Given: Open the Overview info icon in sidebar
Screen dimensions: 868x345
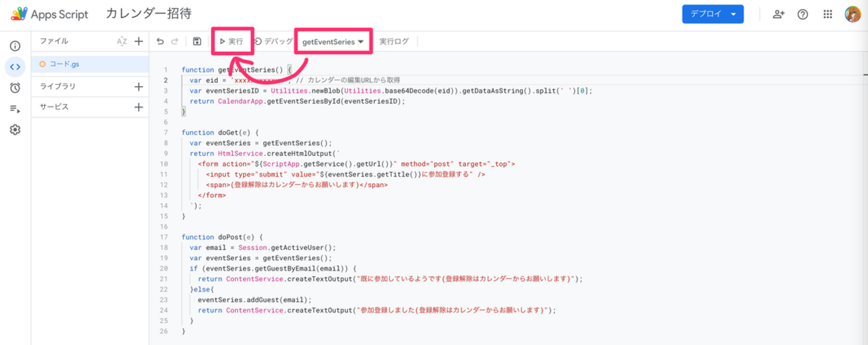Looking at the screenshot, I should 15,46.
